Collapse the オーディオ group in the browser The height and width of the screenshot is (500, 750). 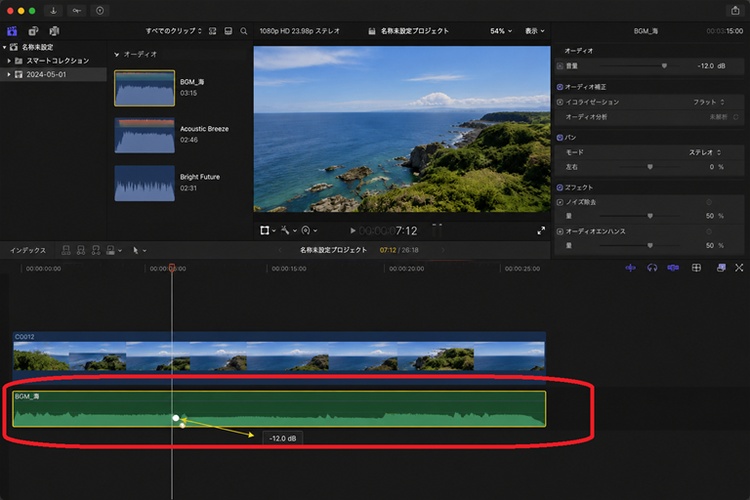tap(117, 55)
